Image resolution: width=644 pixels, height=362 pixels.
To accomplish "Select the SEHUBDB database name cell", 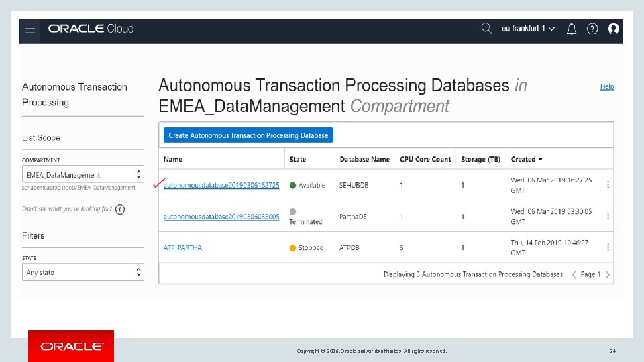I will click(x=354, y=185).
